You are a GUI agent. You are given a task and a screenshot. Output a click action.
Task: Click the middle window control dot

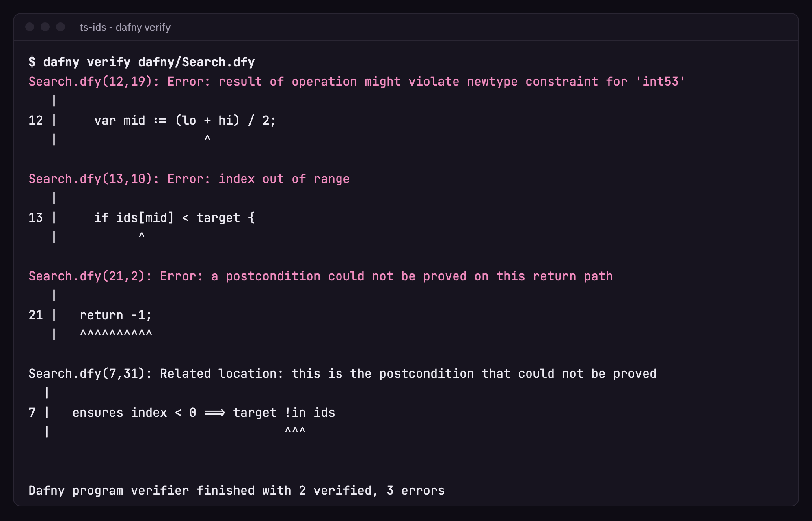[x=45, y=27]
